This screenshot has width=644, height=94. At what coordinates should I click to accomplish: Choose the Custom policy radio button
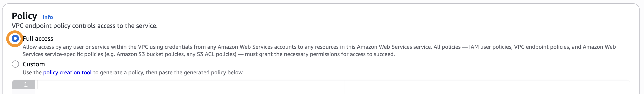15,64
